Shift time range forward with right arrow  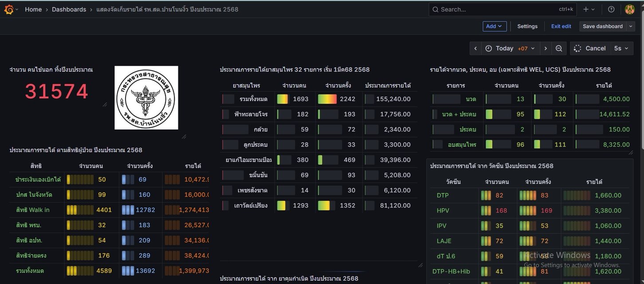click(x=546, y=48)
